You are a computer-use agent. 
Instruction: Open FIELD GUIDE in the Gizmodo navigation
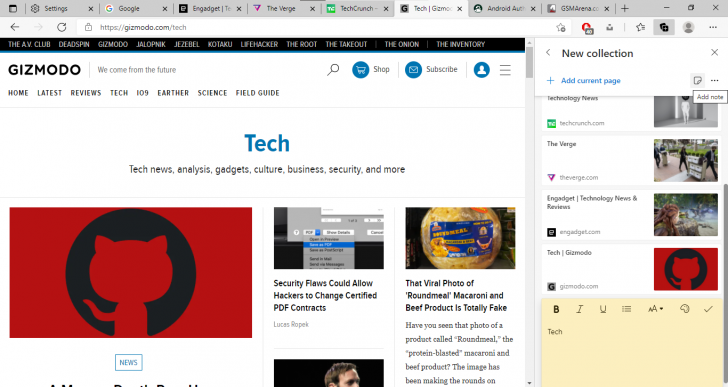pyautogui.click(x=258, y=93)
